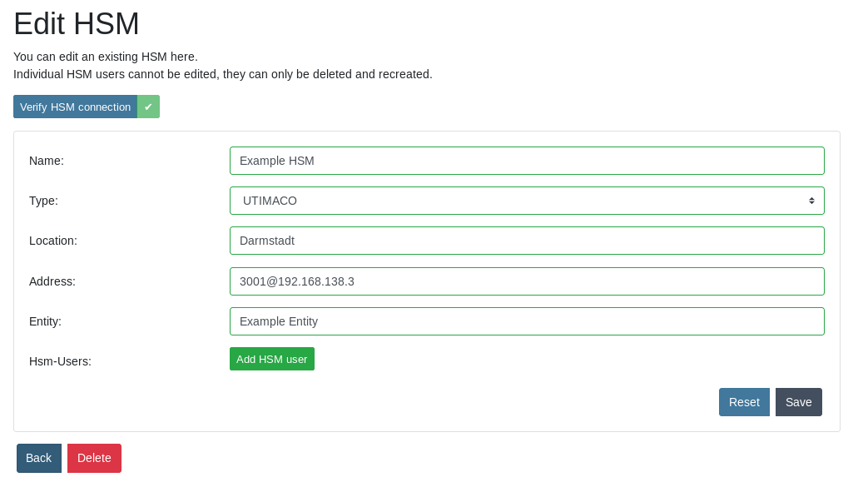Go back using the Back button

[39, 458]
